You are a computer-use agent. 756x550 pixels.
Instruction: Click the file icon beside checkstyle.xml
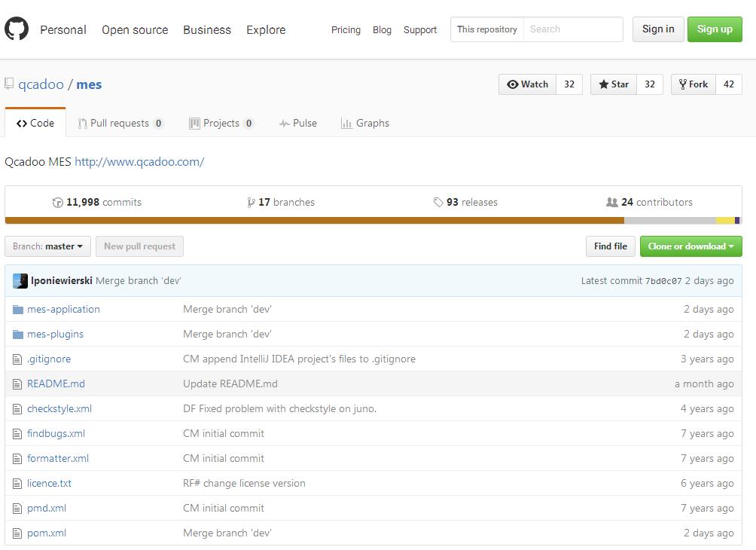click(x=17, y=409)
